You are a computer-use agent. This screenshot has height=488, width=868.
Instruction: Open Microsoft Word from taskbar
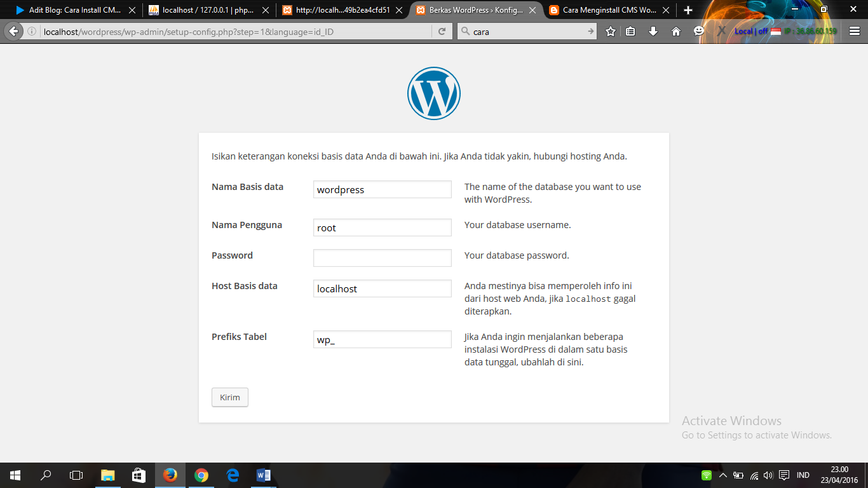click(x=263, y=475)
